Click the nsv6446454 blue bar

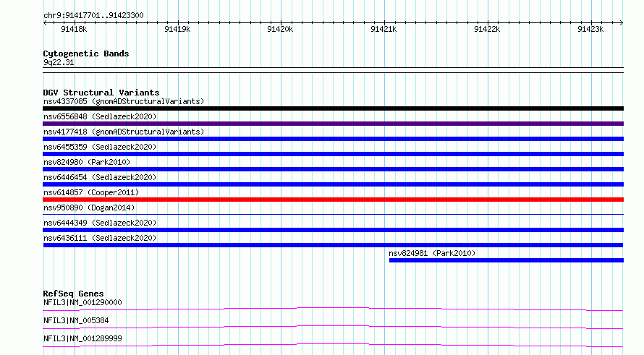coord(333,184)
